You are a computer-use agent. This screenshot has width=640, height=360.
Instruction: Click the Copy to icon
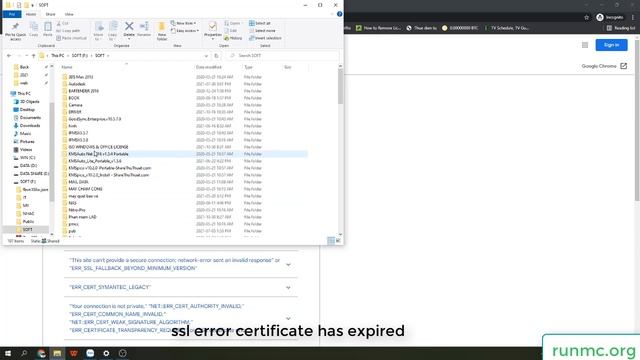[113, 31]
